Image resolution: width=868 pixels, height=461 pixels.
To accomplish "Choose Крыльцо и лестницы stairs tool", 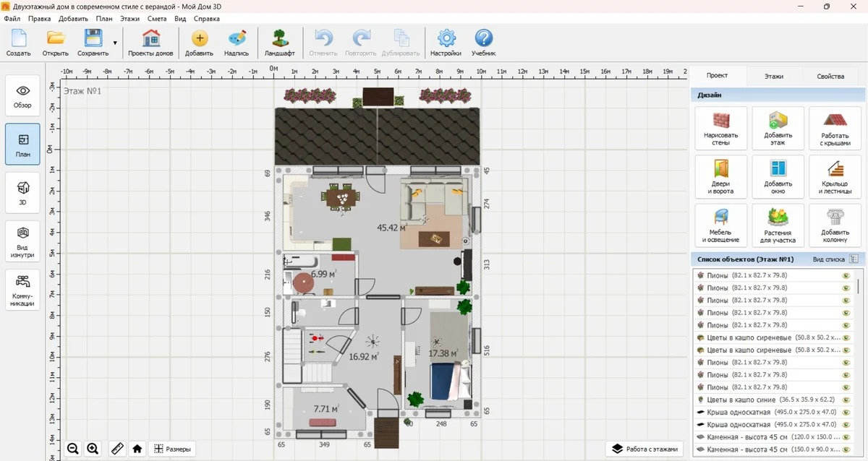I will tap(835, 176).
